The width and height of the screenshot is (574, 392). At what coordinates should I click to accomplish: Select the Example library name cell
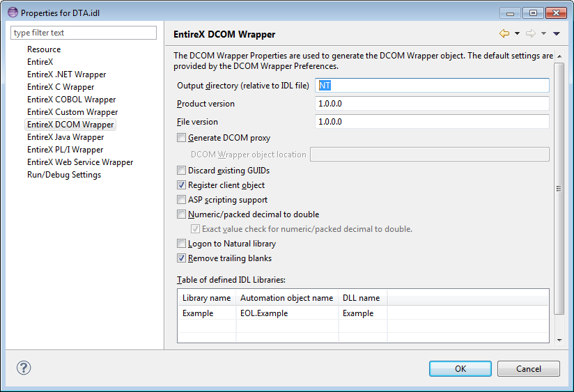(207, 313)
